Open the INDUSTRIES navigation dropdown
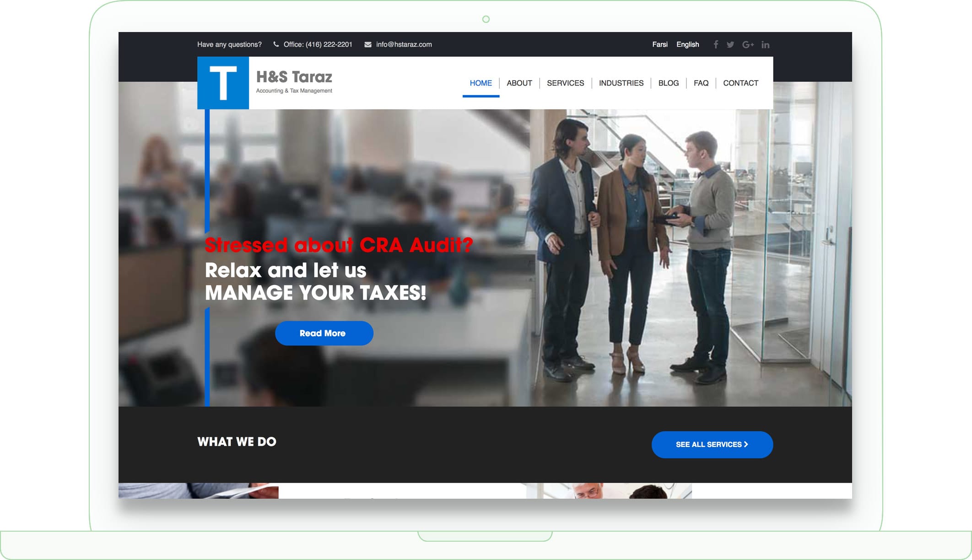Screen dimensions: 972x560 point(621,83)
